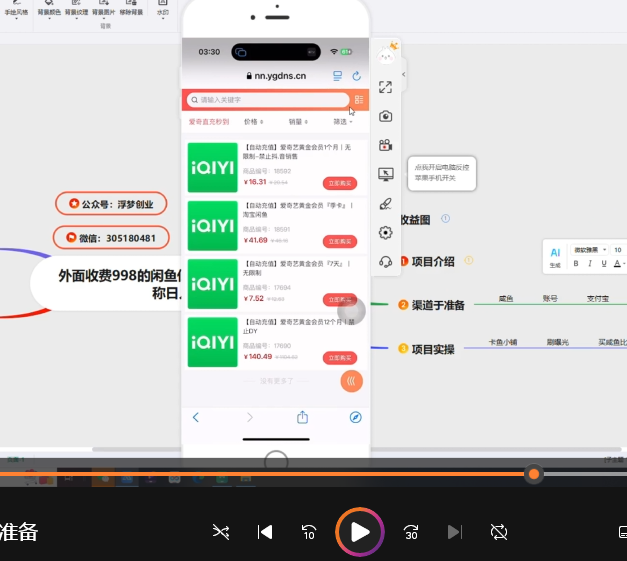Buy the ¥7.52 seven-day membership
This screenshot has width=627, height=561.
340,299
